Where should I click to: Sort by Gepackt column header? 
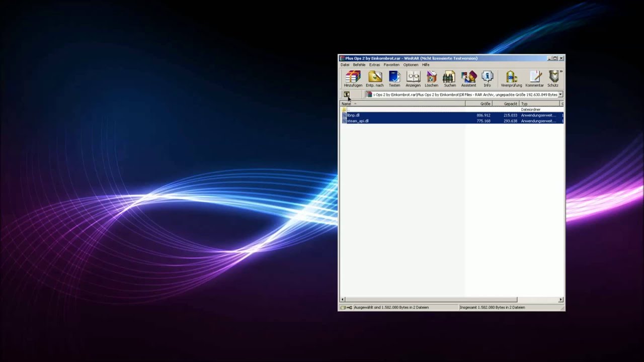(x=506, y=104)
